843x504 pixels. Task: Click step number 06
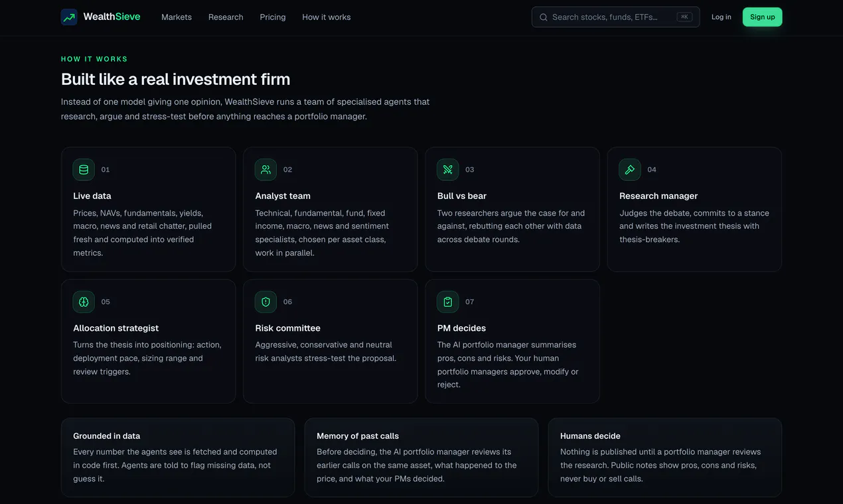point(287,302)
